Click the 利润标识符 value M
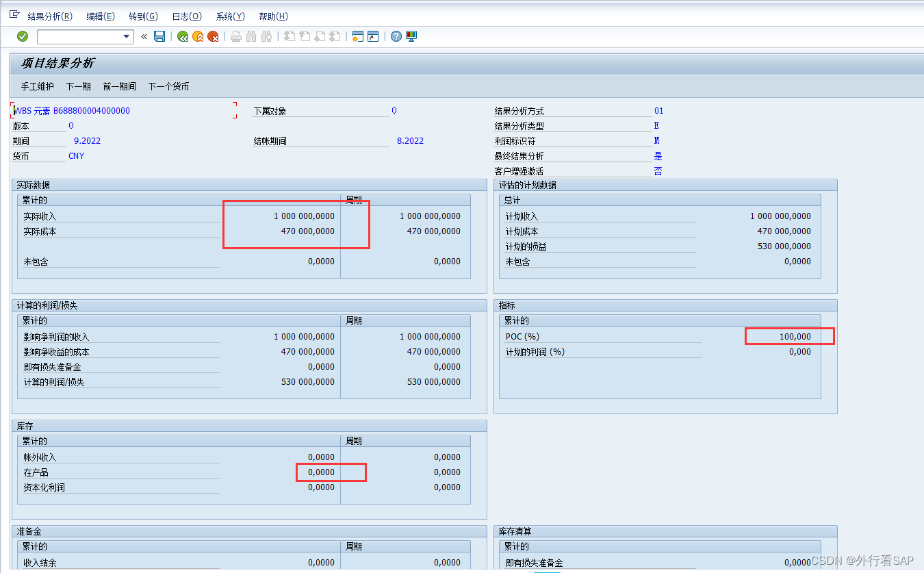The width and height of the screenshot is (924, 573). point(656,141)
